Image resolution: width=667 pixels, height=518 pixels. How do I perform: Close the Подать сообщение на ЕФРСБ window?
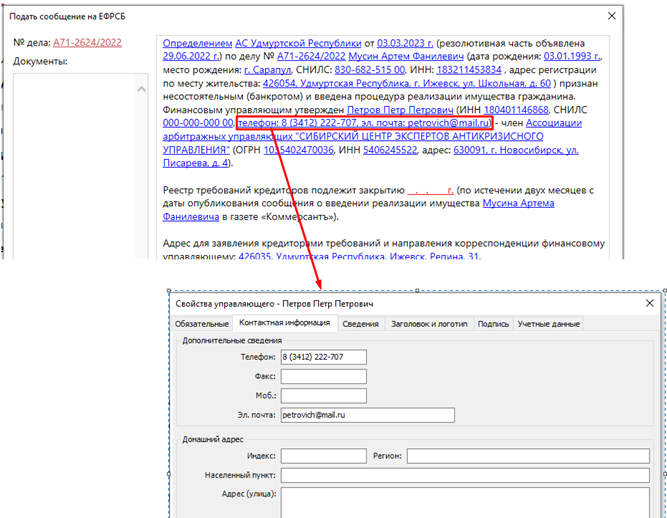612,16
